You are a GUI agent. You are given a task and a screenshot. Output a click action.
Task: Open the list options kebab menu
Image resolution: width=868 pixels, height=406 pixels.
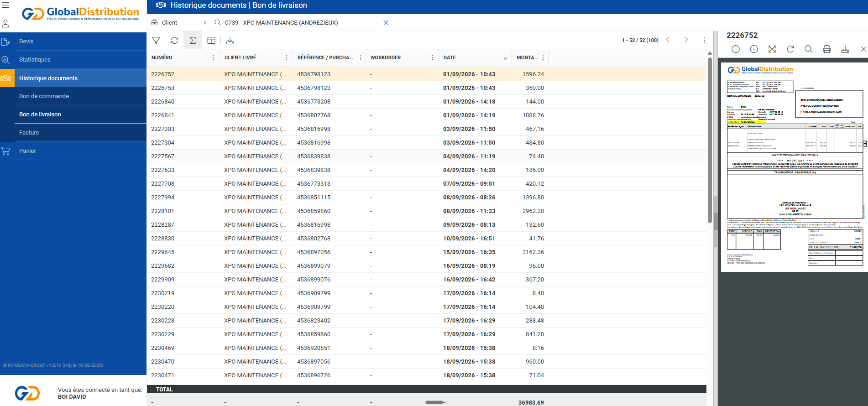click(x=704, y=40)
